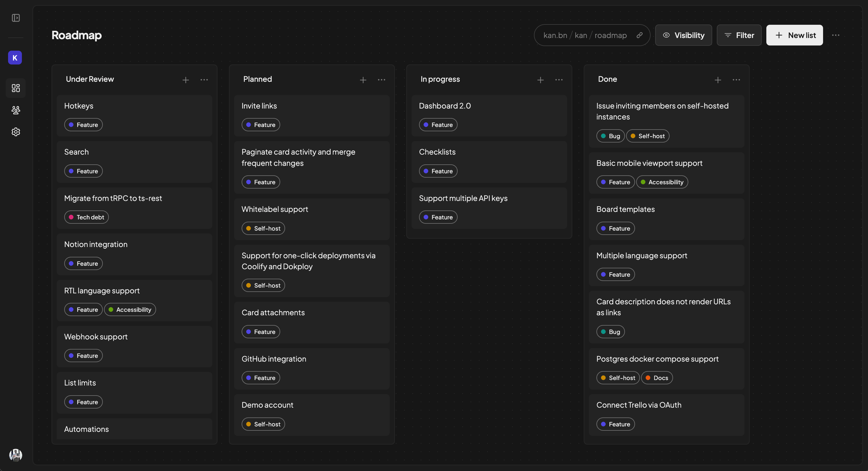This screenshot has width=868, height=471.
Task: Add card to Under Review list
Action: coord(185,80)
